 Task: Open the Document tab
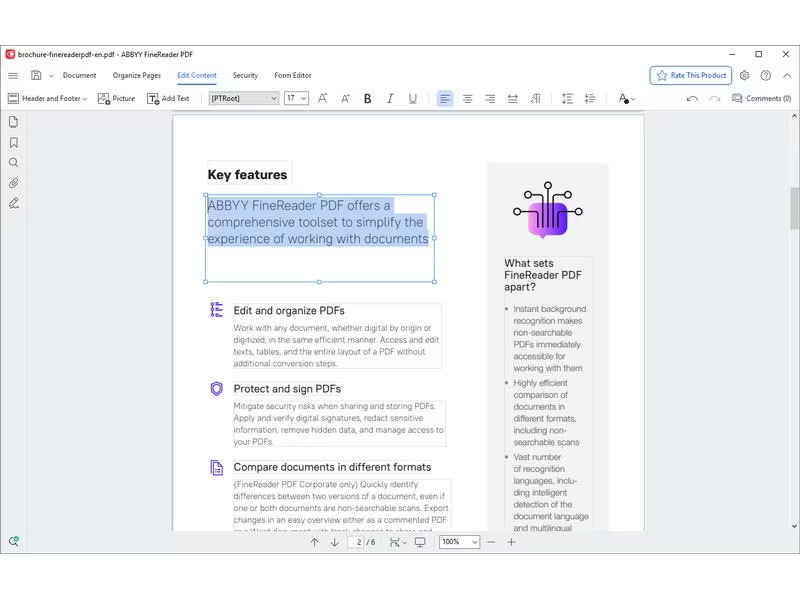point(79,76)
